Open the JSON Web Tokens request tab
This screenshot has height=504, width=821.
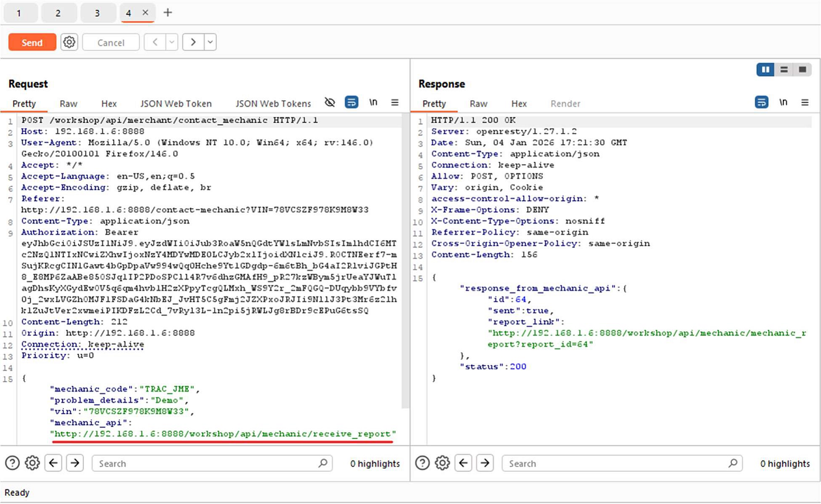tap(273, 104)
